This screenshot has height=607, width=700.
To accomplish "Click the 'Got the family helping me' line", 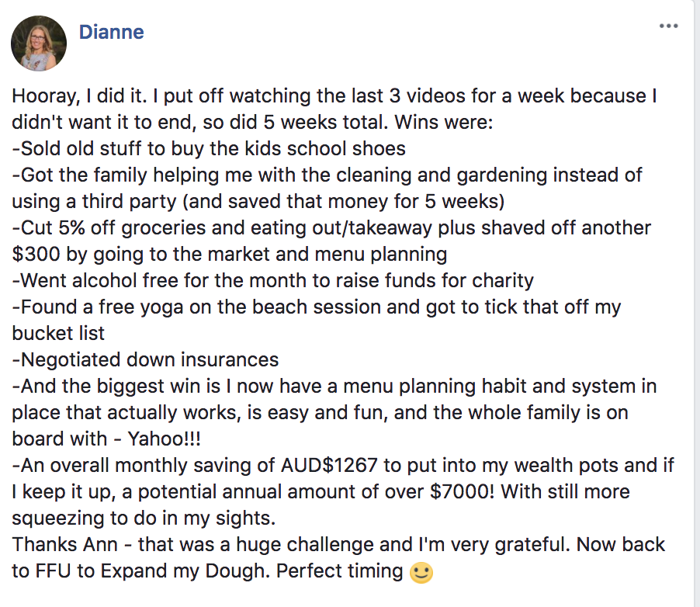I will pos(326,174).
